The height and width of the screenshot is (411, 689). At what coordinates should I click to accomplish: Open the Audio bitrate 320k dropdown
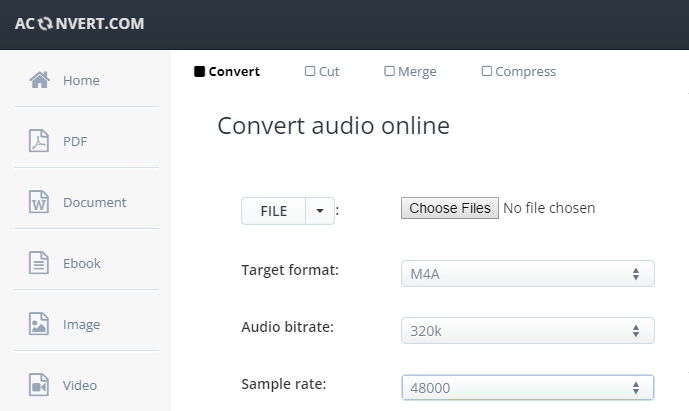pos(527,331)
